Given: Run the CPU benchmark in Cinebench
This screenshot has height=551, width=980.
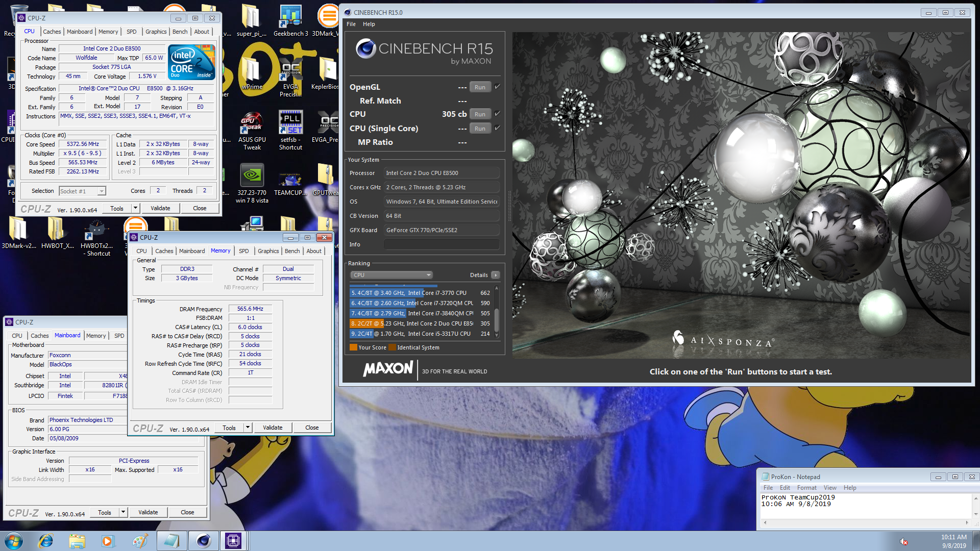Looking at the screenshot, I should point(480,114).
